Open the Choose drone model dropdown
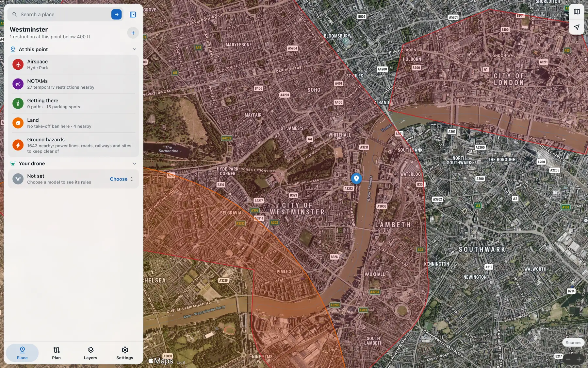Image resolution: width=588 pixels, height=368 pixels. [122, 179]
